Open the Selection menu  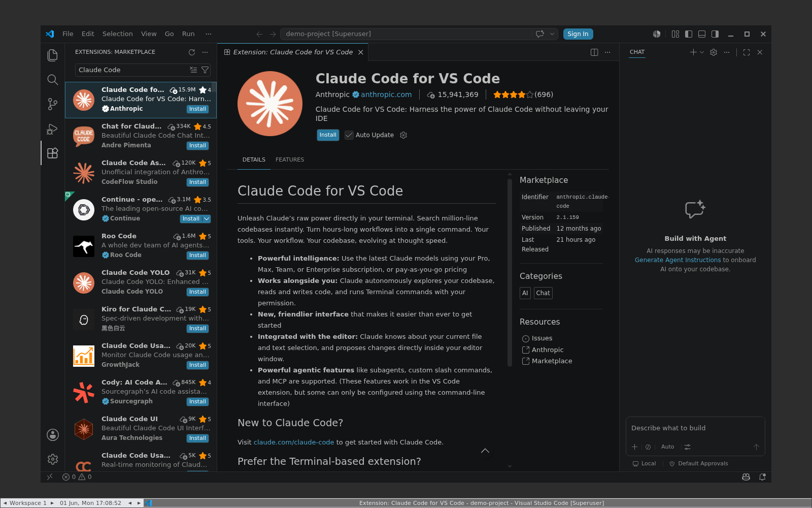coord(117,34)
